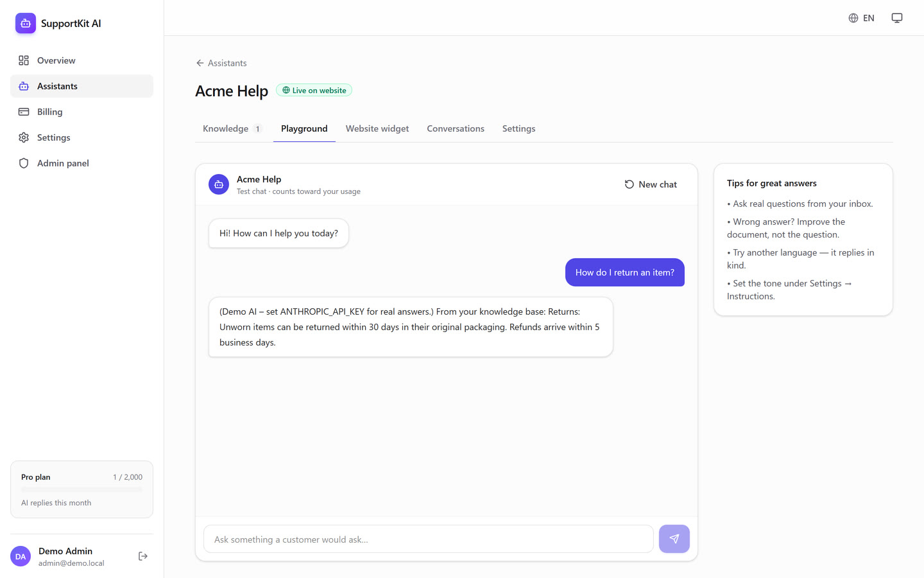Open the Knowledge tab
Viewport: 924px width, 578px height.
(x=232, y=128)
